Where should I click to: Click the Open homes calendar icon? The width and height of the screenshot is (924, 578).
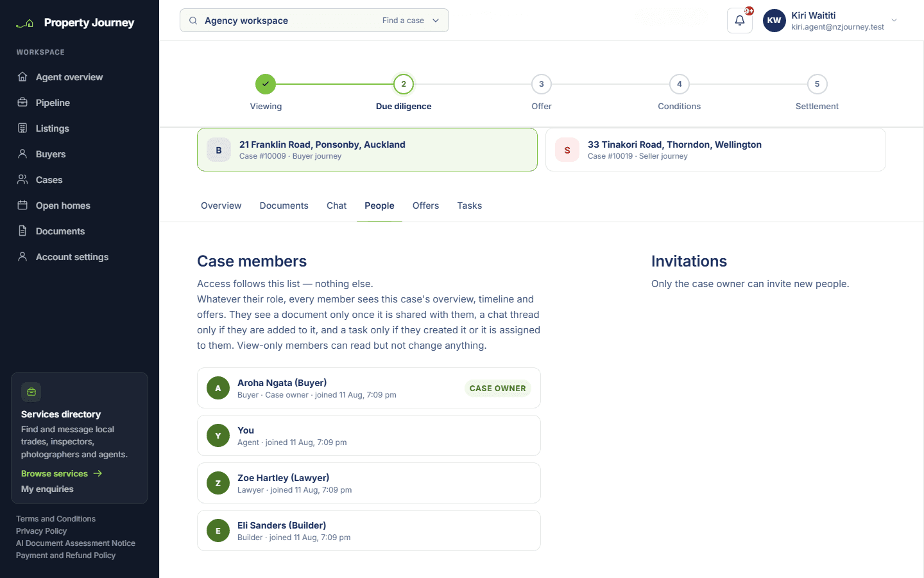tap(22, 206)
